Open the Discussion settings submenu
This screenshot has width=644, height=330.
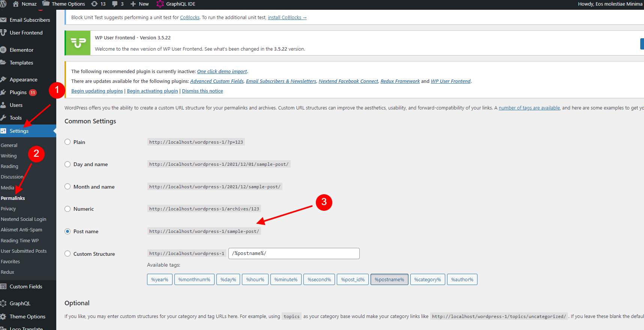click(12, 177)
